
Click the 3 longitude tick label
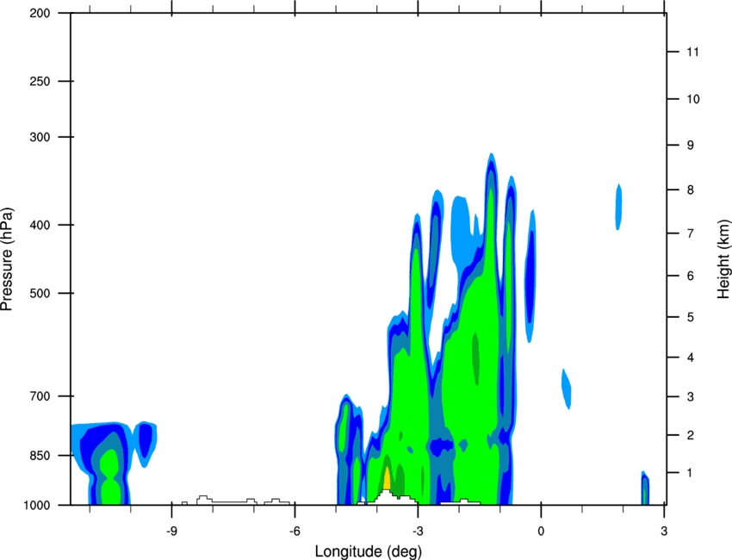point(664,532)
